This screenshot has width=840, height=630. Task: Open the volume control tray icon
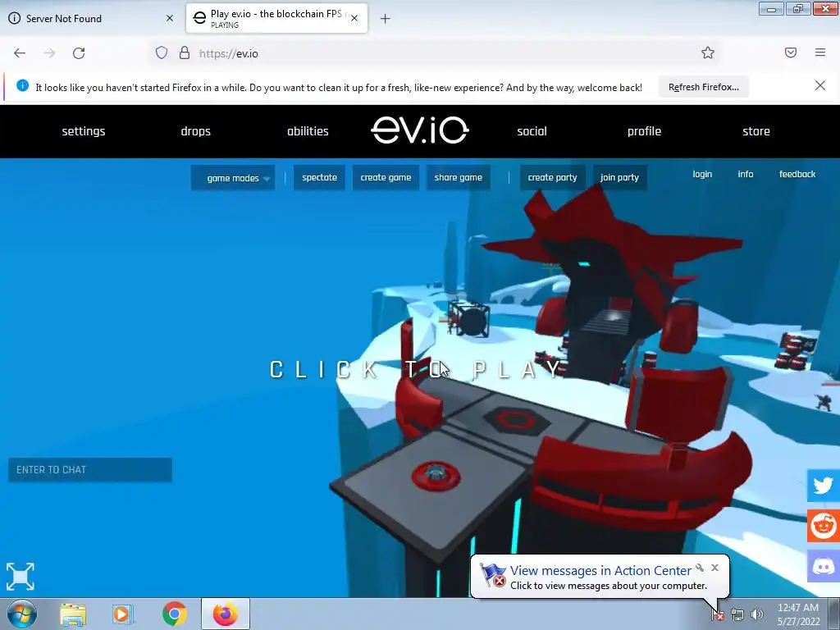tap(757, 614)
